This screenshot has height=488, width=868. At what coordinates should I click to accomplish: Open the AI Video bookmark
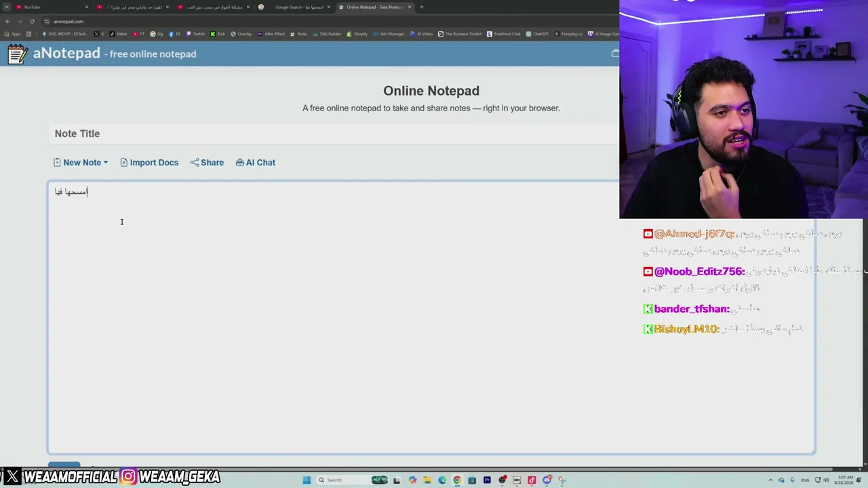421,34
